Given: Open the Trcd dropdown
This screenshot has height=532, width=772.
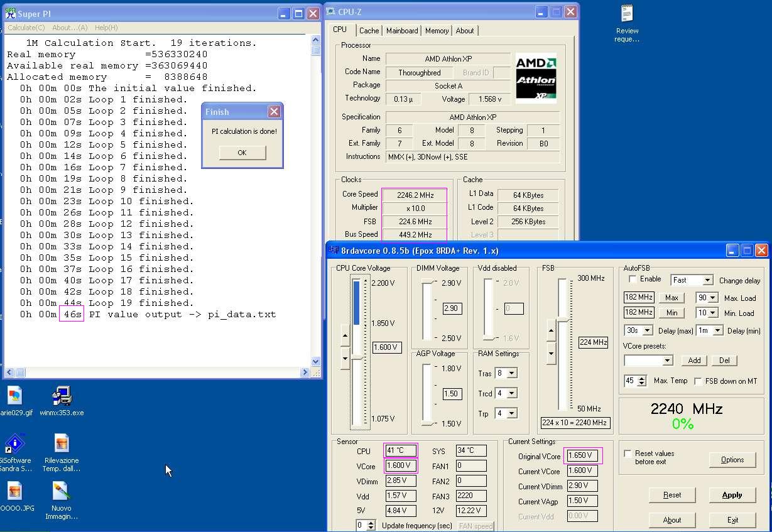Looking at the screenshot, I should coord(511,393).
